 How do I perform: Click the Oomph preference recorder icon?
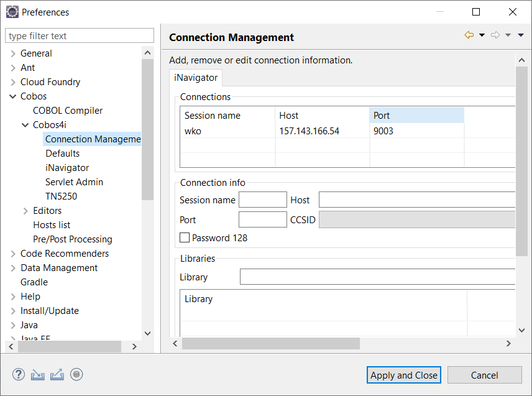[x=76, y=375]
